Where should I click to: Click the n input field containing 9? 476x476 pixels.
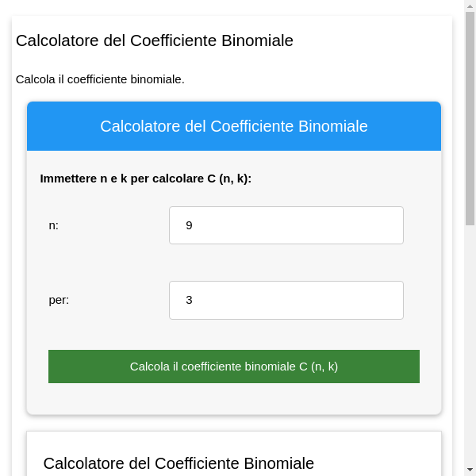point(286,225)
